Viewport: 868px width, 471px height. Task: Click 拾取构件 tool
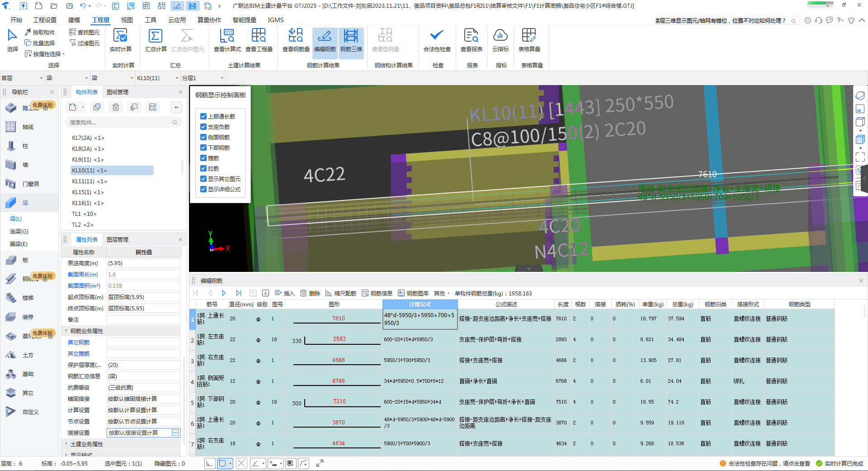pos(40,32)
